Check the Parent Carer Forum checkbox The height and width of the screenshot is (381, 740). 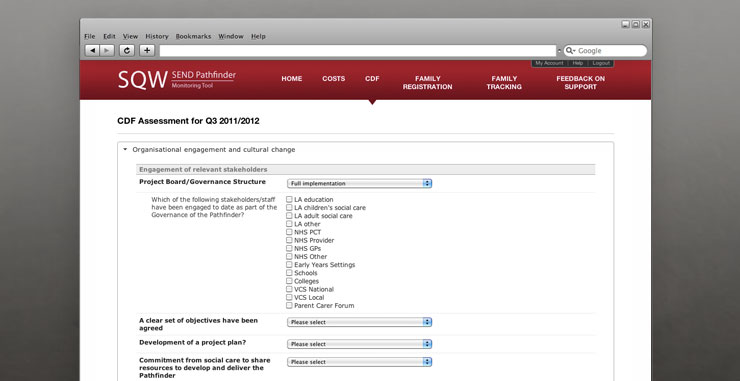289,305
